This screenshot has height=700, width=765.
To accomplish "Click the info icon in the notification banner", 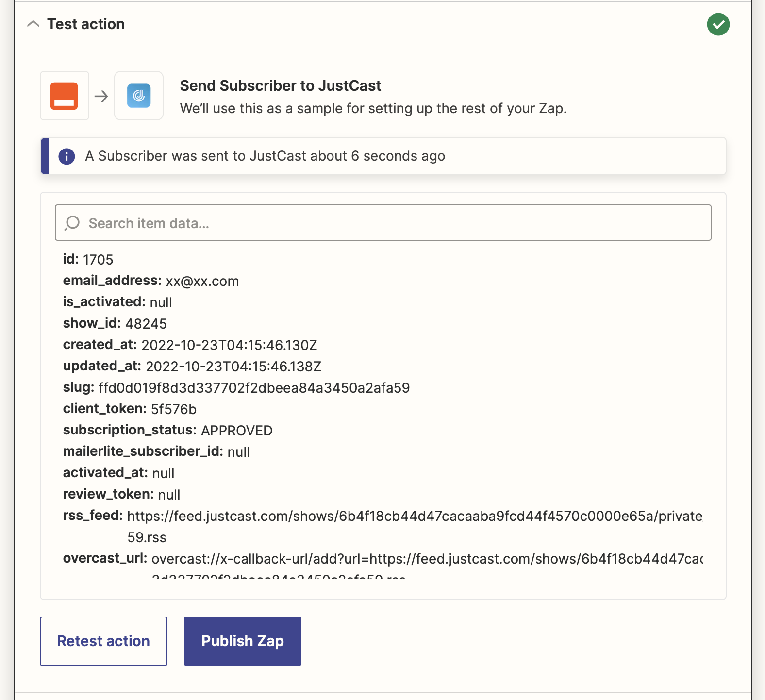I will [x=67, y=156].
